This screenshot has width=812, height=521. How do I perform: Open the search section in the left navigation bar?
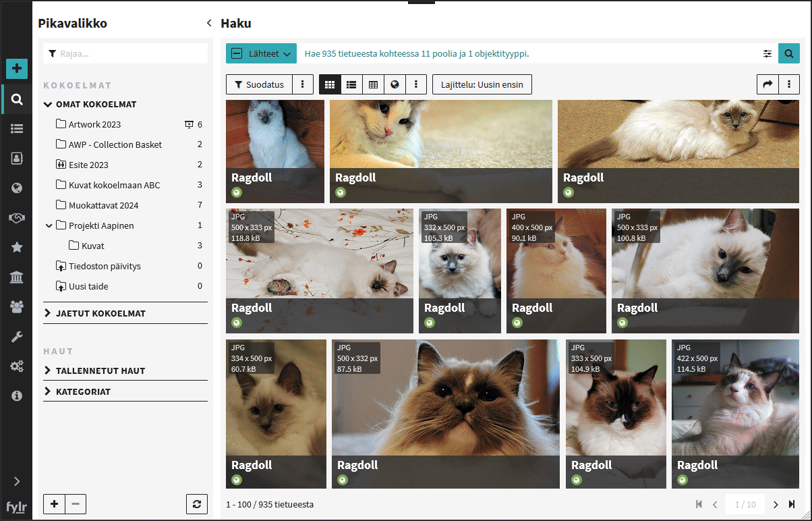[x=17, y=100]
